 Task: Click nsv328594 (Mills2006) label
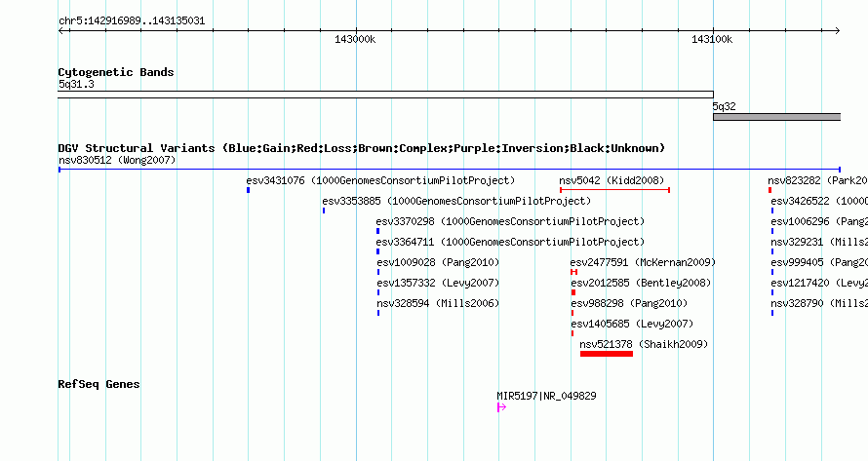pyautogui.click(x=438, y=304)
